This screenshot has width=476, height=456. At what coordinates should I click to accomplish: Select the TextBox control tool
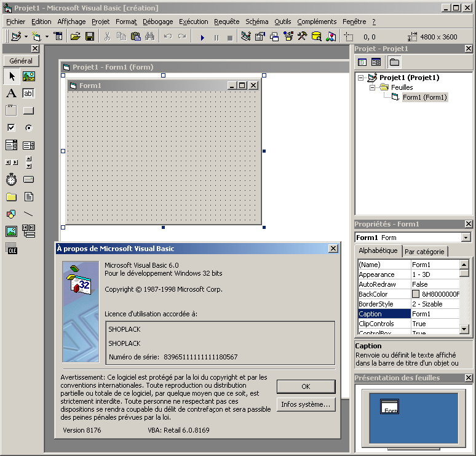[29, 94]
